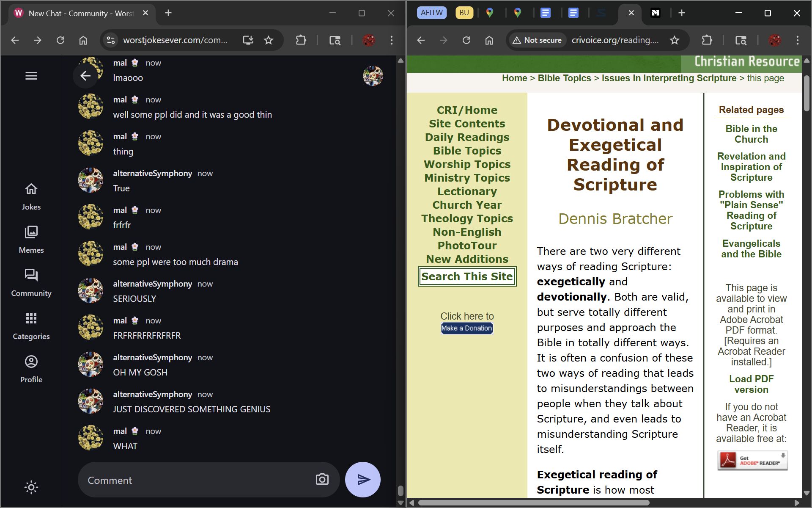Open extensions puzzle menu in left browser
This screenshot has height=508, width=812.
[x=301, y=40]
